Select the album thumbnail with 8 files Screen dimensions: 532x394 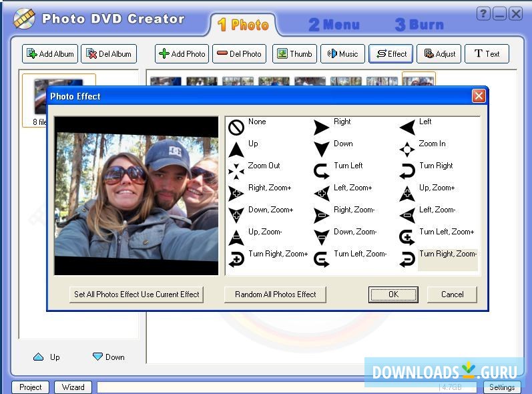tap(49, 99)
